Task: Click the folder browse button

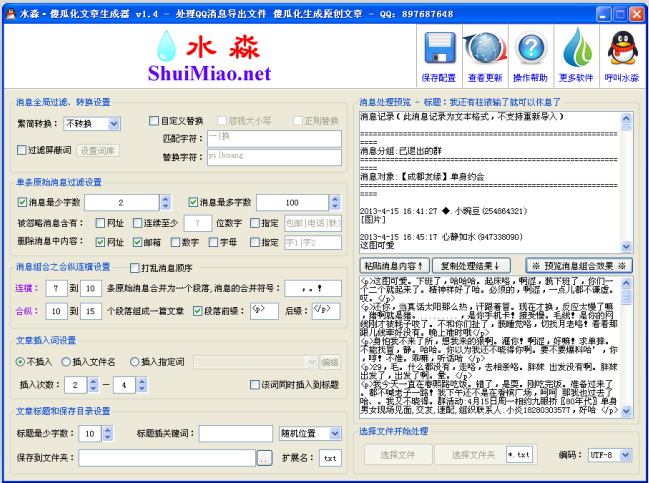Action: pos(264,458)
